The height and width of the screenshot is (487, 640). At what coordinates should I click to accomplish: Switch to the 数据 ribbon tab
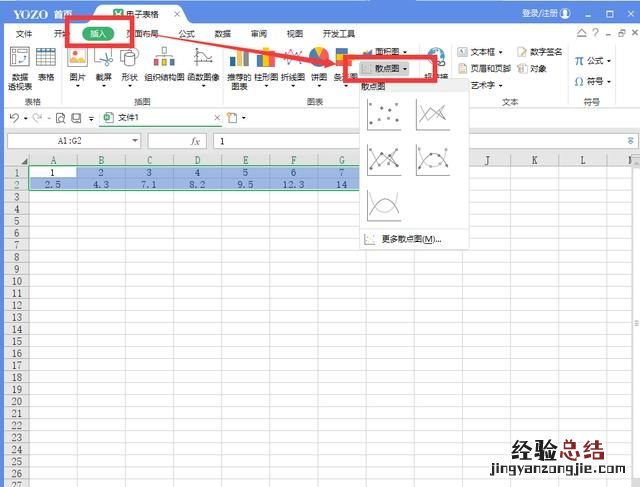coord(222,34)
